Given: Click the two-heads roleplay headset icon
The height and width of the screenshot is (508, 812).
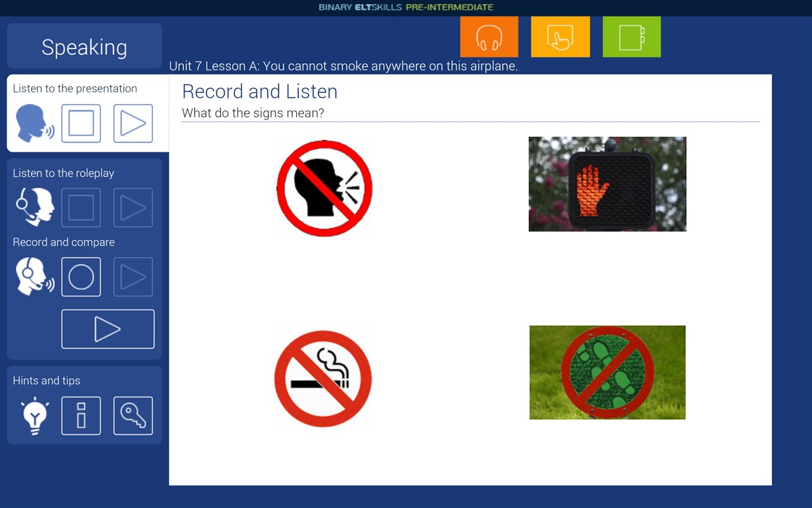Looking at the screenshot, I should (x=35, y=207).
